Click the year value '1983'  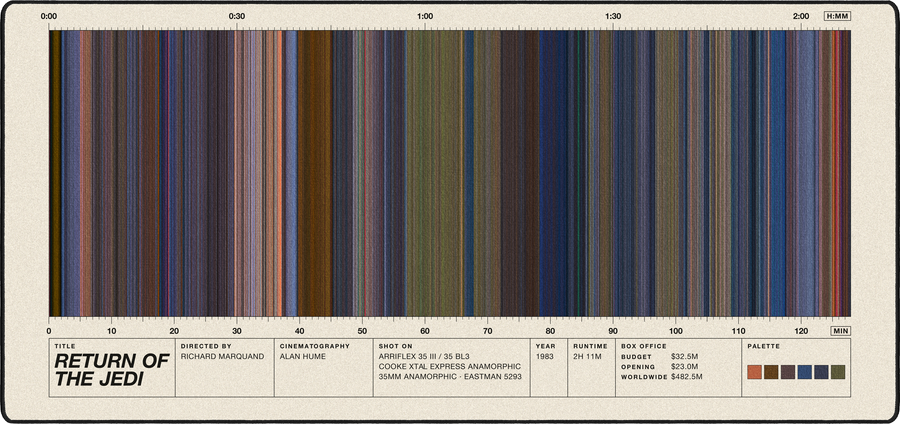click(544, 356)
